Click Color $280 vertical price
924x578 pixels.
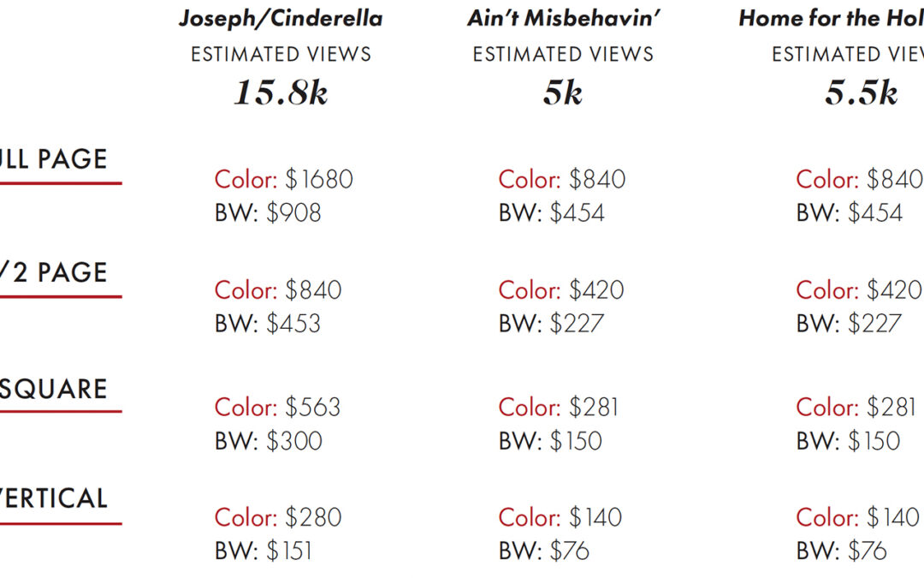click(277, 518)
